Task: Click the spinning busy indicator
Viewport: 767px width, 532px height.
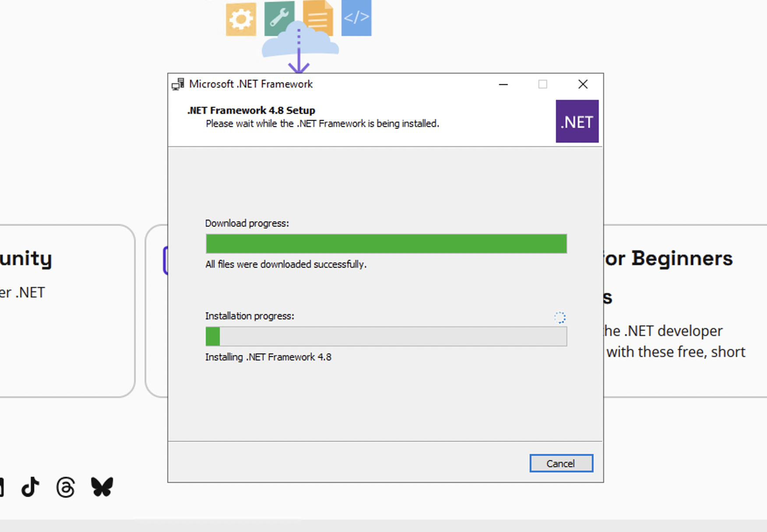Action: pos(560,317)
